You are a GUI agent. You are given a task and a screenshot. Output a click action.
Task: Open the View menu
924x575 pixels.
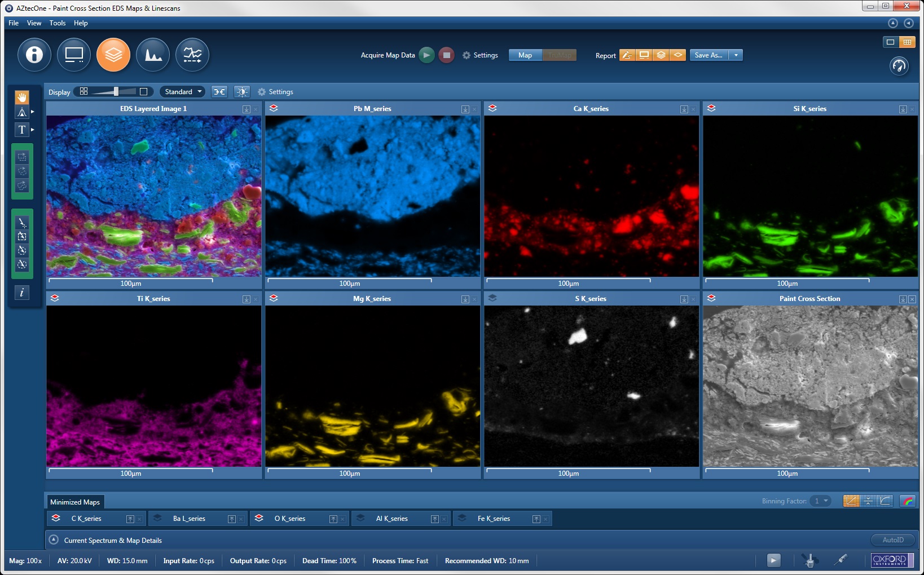coord(34,23)
